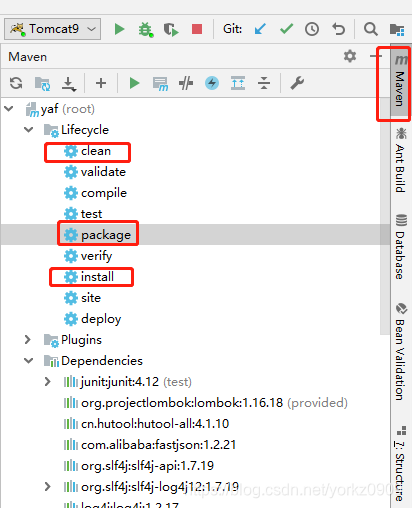The height and width of the screenshot is (508, 412).
Task: Select cn.hutool:hutool-all:4.1.10 dependency
Action: click(x=146, y=424)
